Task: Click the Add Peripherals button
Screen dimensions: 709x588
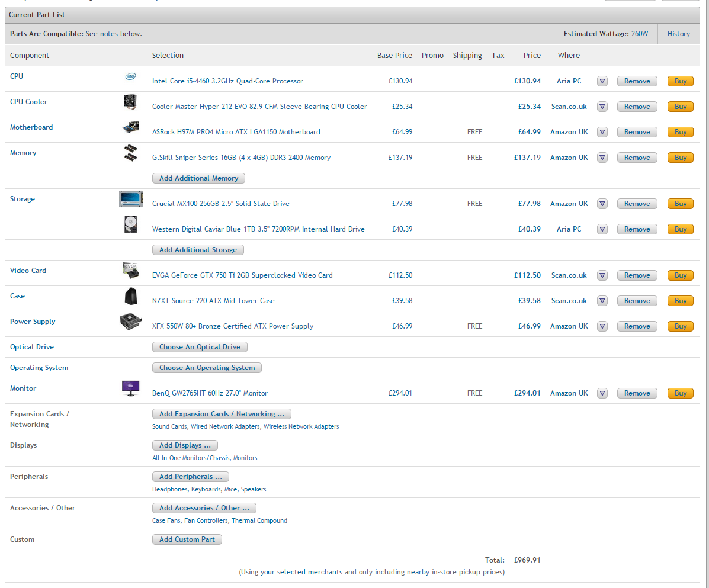Action: click(190, 477)
